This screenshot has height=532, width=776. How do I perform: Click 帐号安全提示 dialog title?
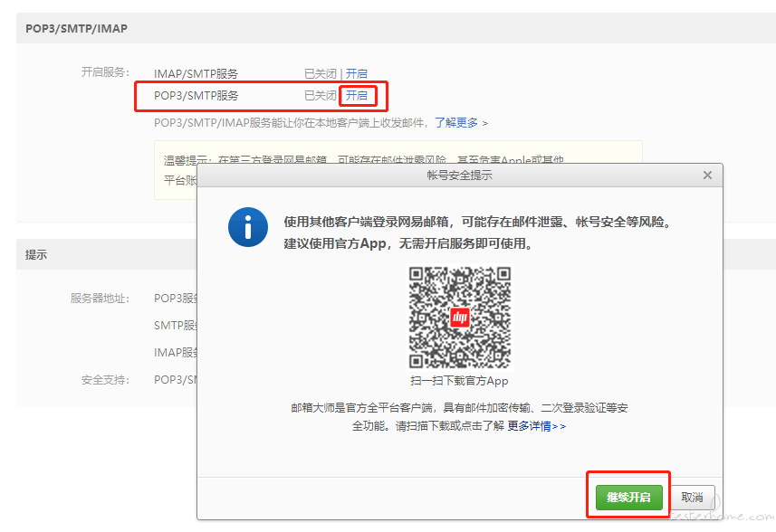[460, 175]
